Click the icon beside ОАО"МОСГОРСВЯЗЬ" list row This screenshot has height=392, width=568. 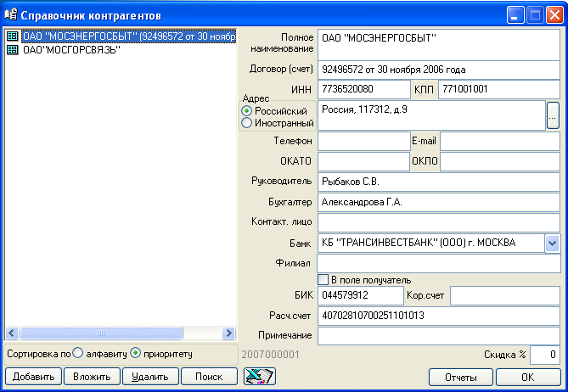pos(13,49)
